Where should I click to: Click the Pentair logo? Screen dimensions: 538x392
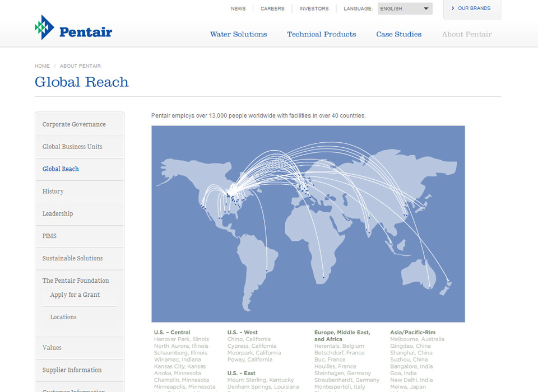(73, 28)
